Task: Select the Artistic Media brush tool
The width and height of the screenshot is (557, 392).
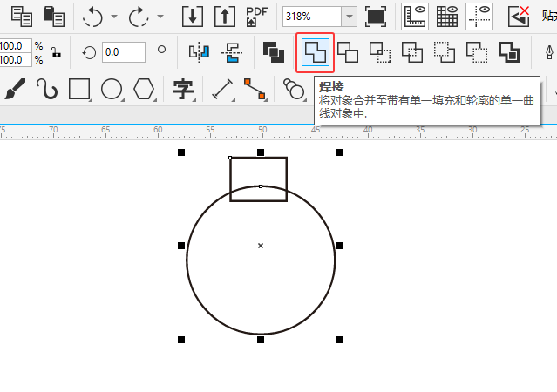Action: (15, 89)
